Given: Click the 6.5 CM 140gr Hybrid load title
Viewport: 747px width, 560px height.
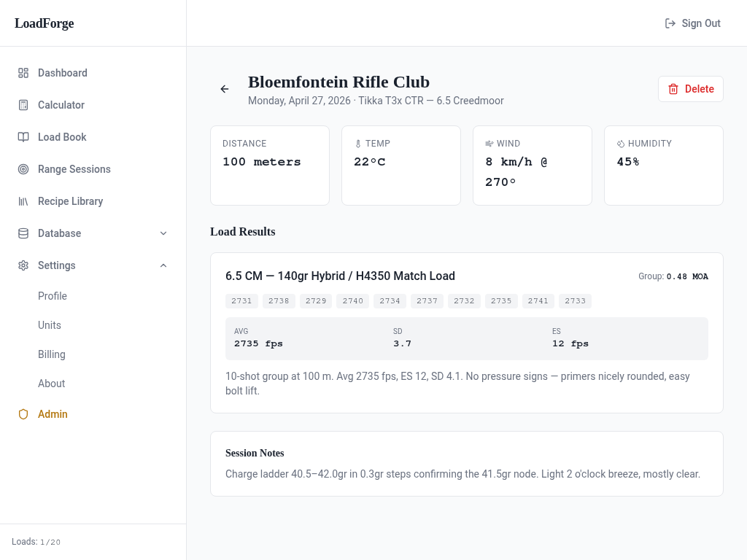Looking at the screenshot, I should [x=340, y=276].
